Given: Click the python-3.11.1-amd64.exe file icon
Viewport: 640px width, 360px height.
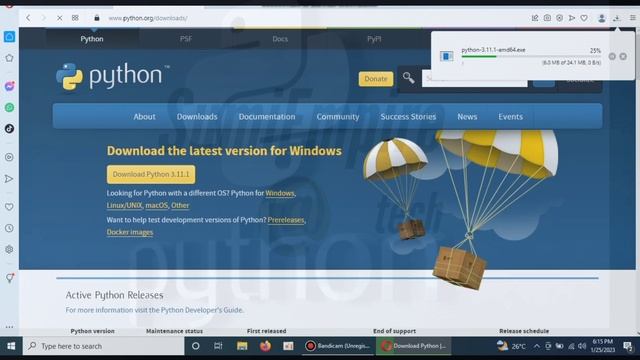Looking at the screenshot, I should click(x=447, y=56).
